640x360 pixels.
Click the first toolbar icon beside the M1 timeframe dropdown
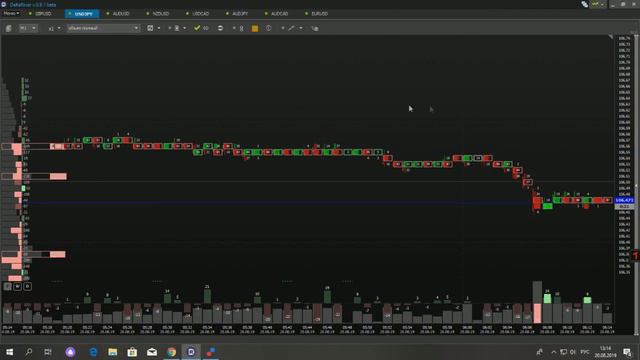(9, 28)
